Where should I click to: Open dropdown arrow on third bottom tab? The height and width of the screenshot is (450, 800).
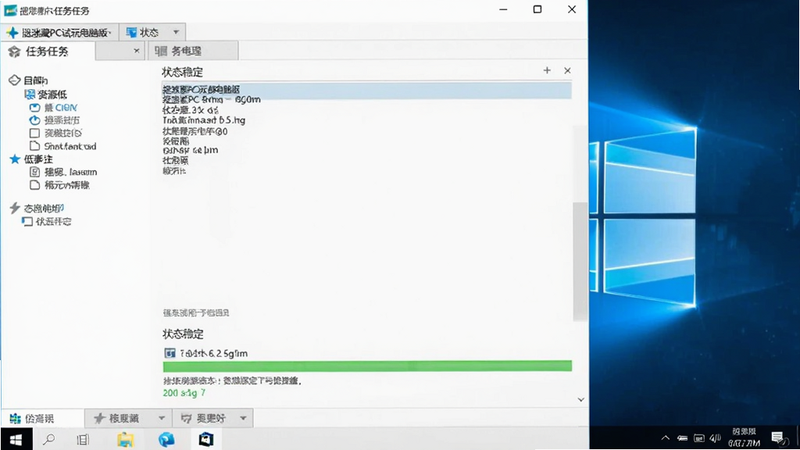click(243, 418)
